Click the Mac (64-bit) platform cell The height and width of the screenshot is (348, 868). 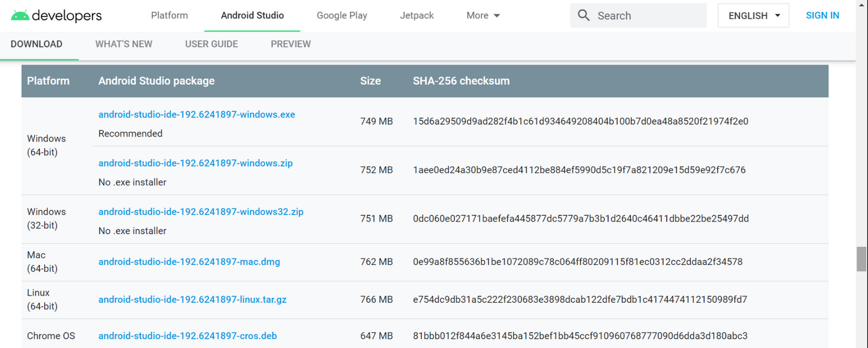(42, 262)
